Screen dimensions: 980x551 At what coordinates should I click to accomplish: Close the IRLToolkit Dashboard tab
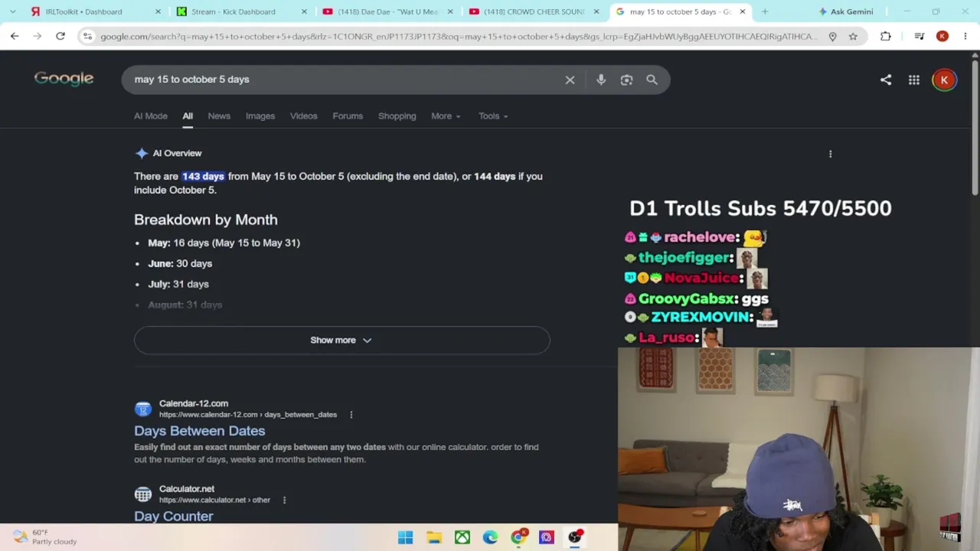[x=158, y=11]
